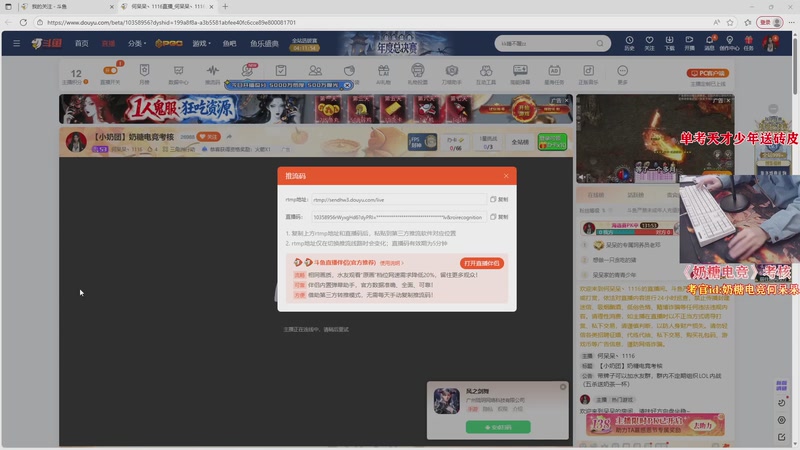The height and width of the screenshot is (450, 800).
Task: Refresh the browser page
Action: pos(23,22)
